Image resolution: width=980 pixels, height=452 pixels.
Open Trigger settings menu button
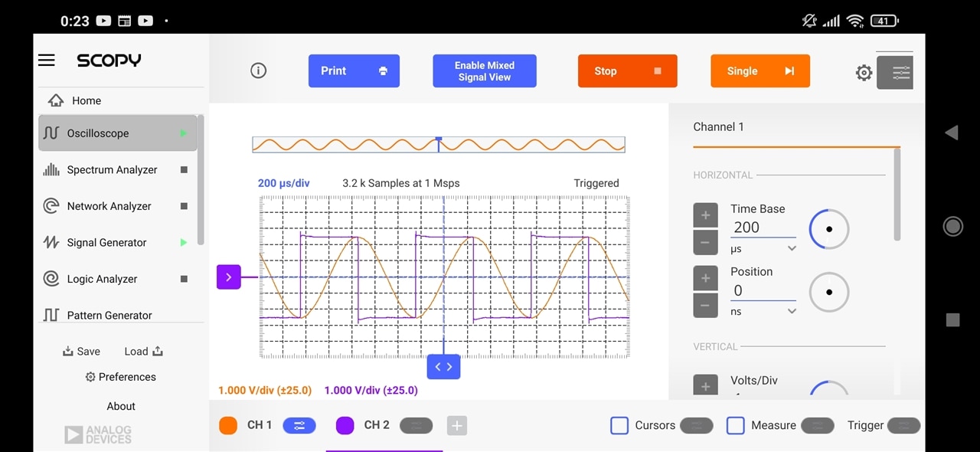[x=904, y=425]
